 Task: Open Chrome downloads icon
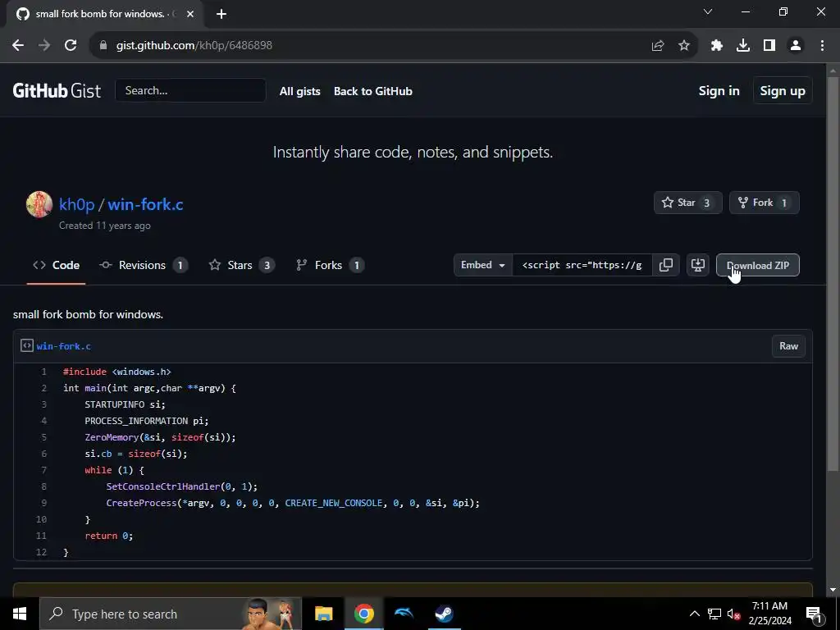pyautogui.click(x=743, y=46)
